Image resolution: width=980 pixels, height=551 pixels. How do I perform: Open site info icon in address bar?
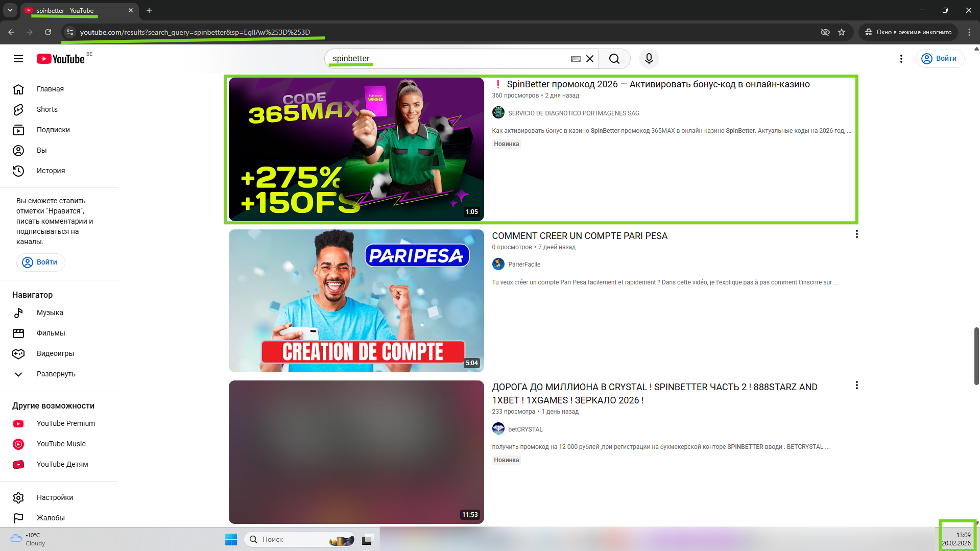pyautogui.click(x=70, y=32)
